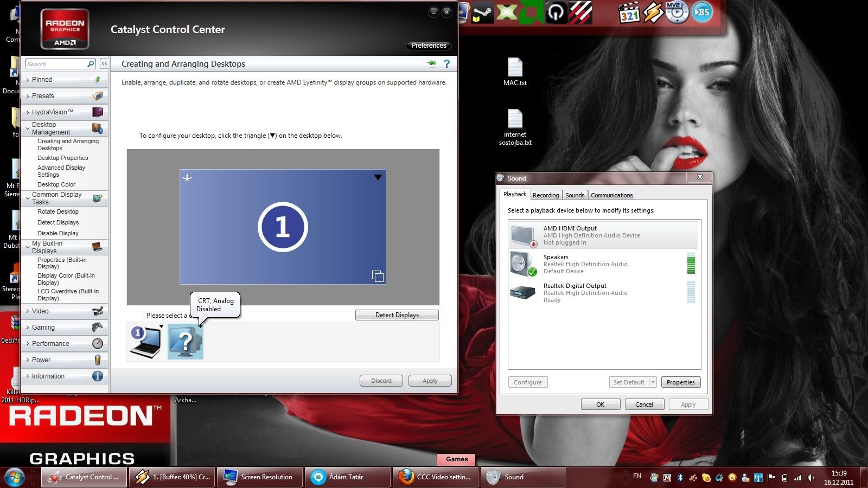Collapse the Common Display Tasks section
Image resolution: width=868 pixels, height=488 pixels.
28,198
